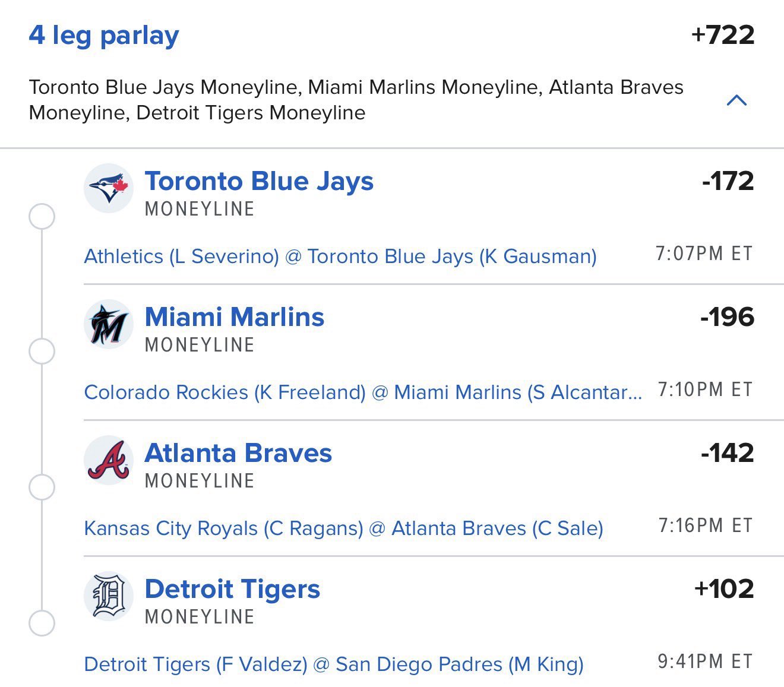The image size is (784, 687).
Task: Click the Toronto Blue Jays team logo
Action: click(x=108, y=188)
